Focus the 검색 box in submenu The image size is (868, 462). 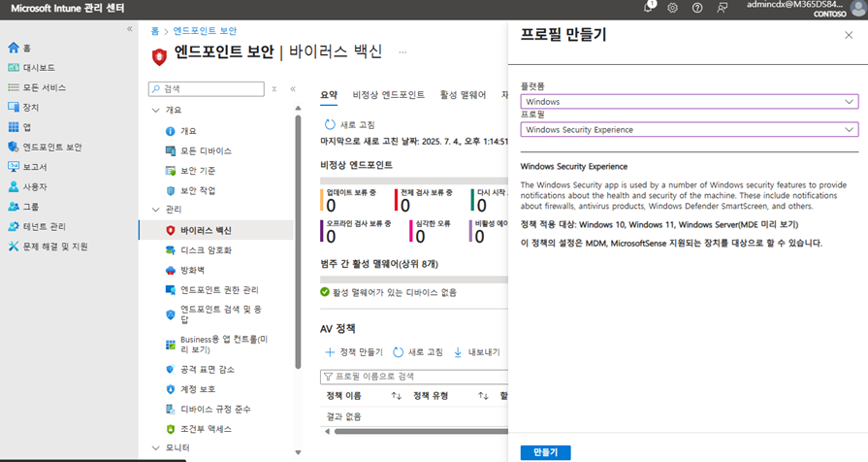pyautogui.click(x=207, y=88)
